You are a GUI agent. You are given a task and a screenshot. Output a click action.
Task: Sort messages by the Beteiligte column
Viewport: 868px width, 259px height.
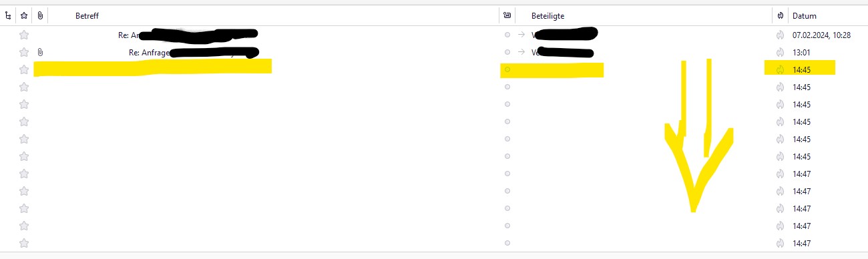pyautogui.click(x=548, y=15)
